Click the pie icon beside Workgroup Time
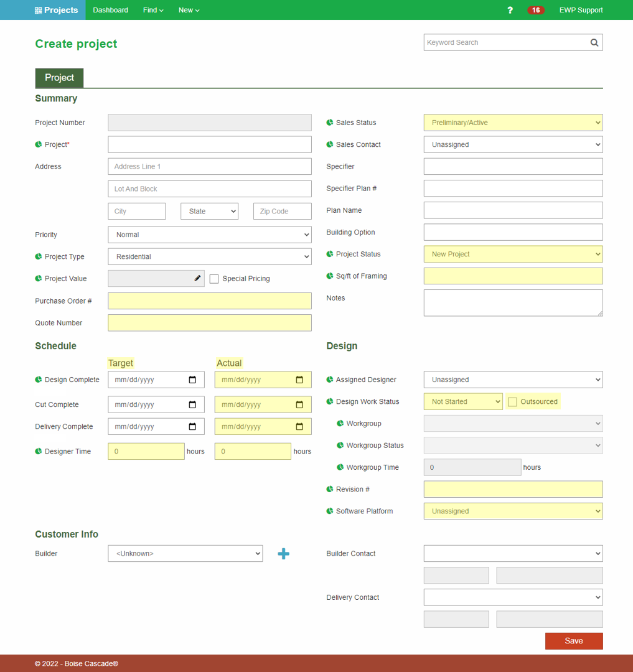Image resolution: width=633 pixels, height=672 pixels. [340, 467]
